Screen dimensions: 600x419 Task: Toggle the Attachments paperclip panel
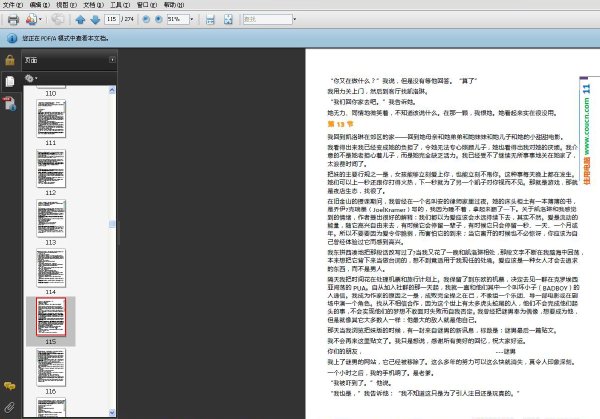[10, 407]
